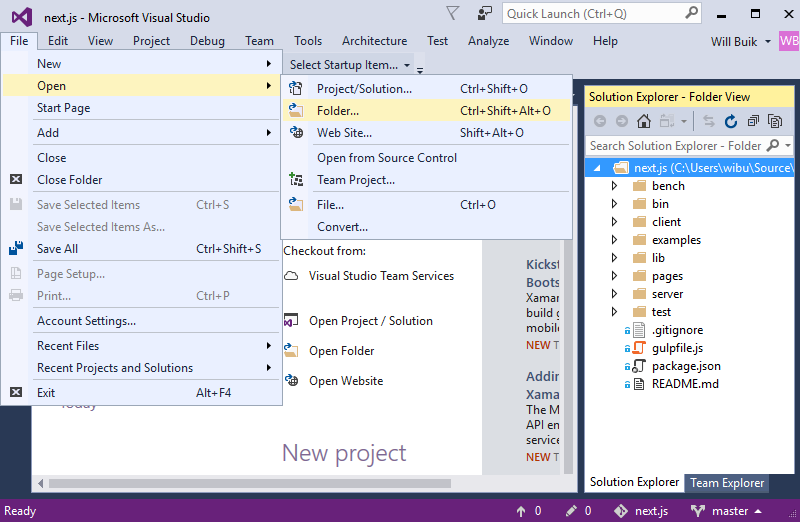
Task: Click the Open Website link on Start Page
Action: click(346, 381)
